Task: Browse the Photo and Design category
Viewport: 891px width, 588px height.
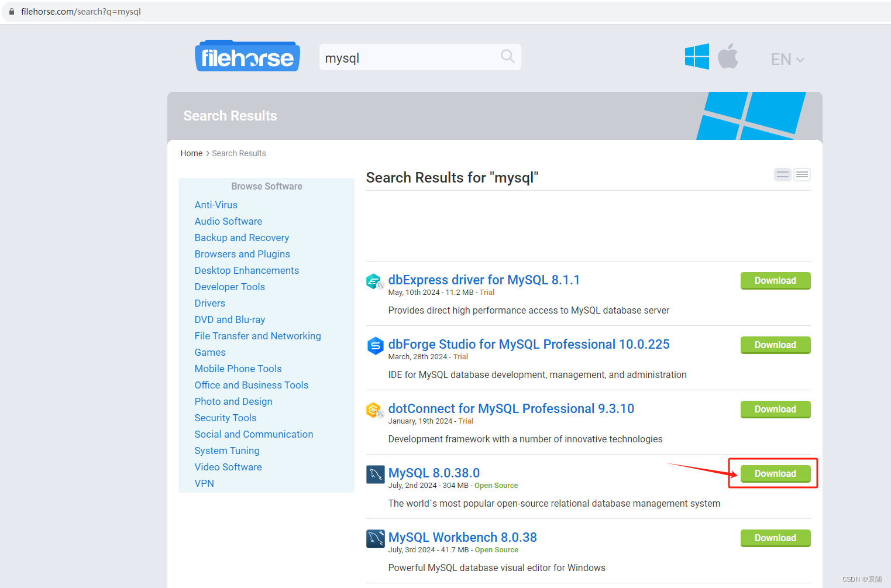Action: 233,401
